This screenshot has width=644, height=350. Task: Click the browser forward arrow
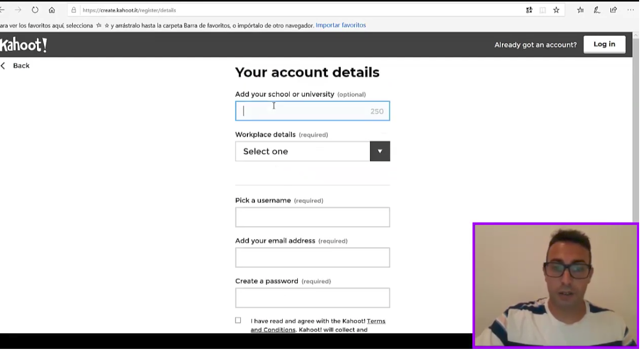(18, 10)
